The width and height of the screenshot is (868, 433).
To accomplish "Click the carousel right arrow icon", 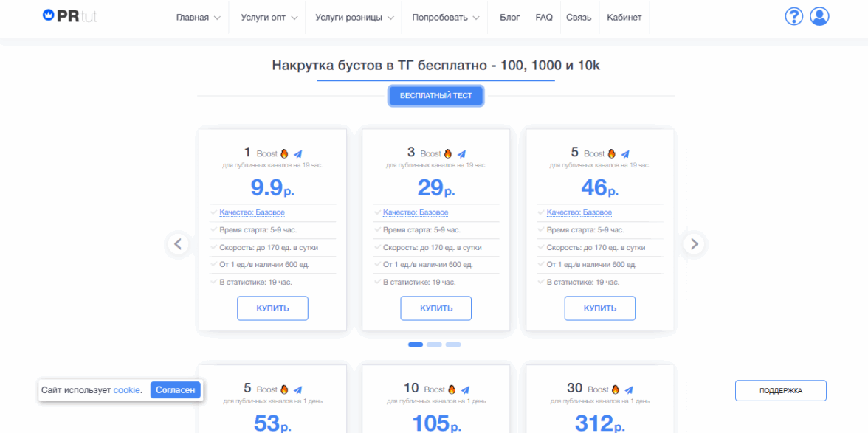I will click(694, 243).
